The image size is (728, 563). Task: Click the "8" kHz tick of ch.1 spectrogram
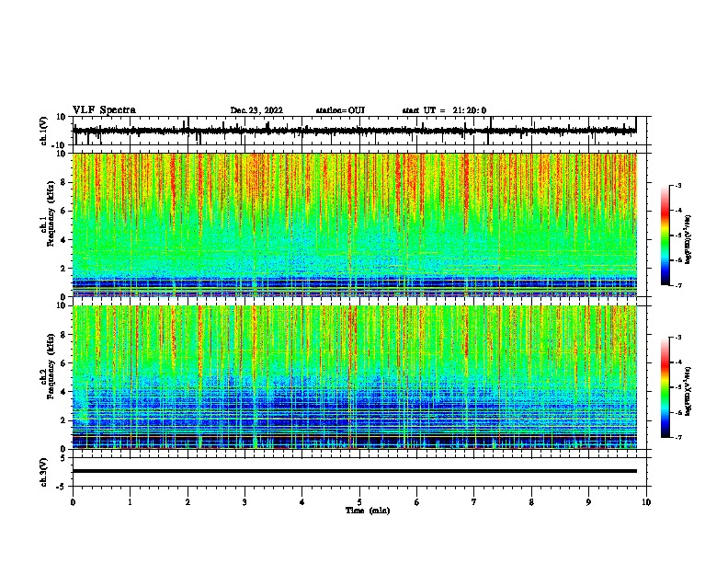click(64, 182)
